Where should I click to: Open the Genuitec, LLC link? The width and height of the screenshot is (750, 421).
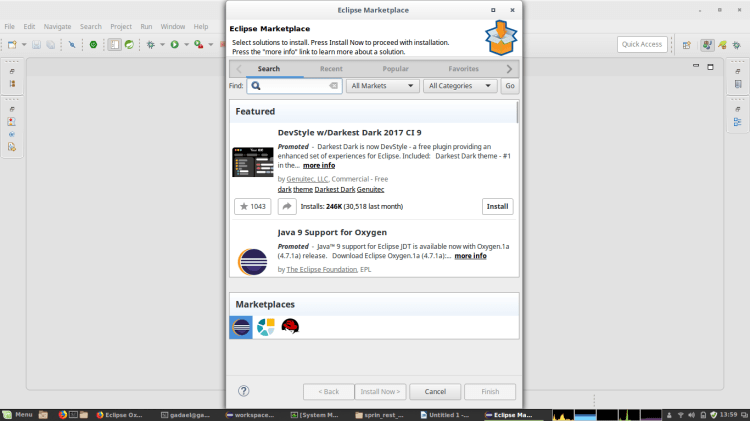(307, 179)
